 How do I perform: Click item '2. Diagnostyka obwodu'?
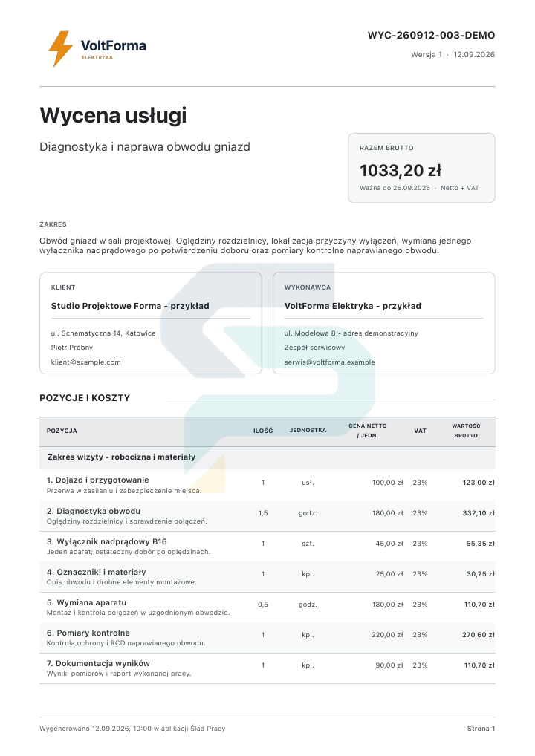pos(94,511)
